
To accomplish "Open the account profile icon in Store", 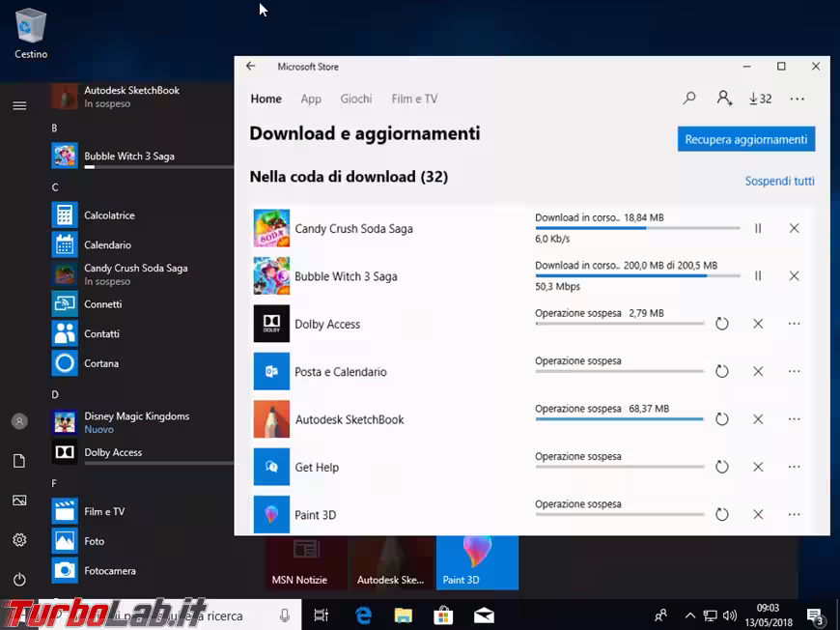I will tap(724, 99).
